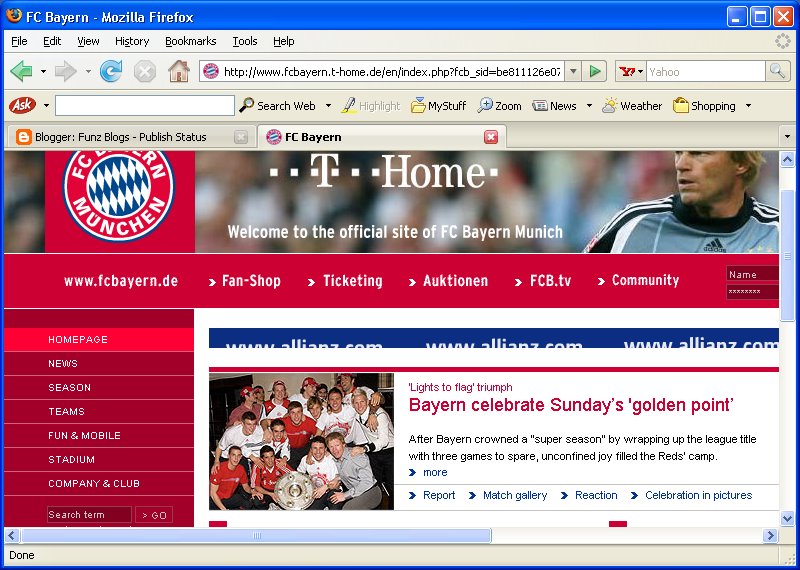Open the History menu
The height and width of the screenshot is (570, 800).
coord(132,41)
